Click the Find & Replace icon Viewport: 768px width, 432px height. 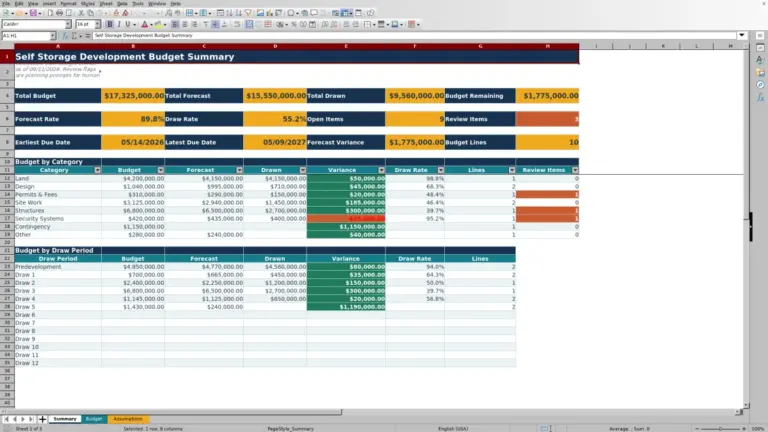coord(168,13)
